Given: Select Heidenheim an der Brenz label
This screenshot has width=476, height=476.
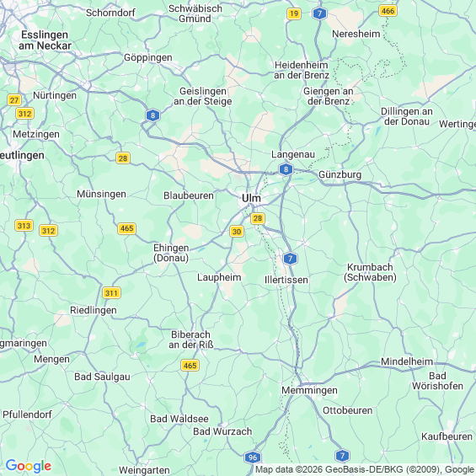Looking at the screenshot, I should (302, 70).
